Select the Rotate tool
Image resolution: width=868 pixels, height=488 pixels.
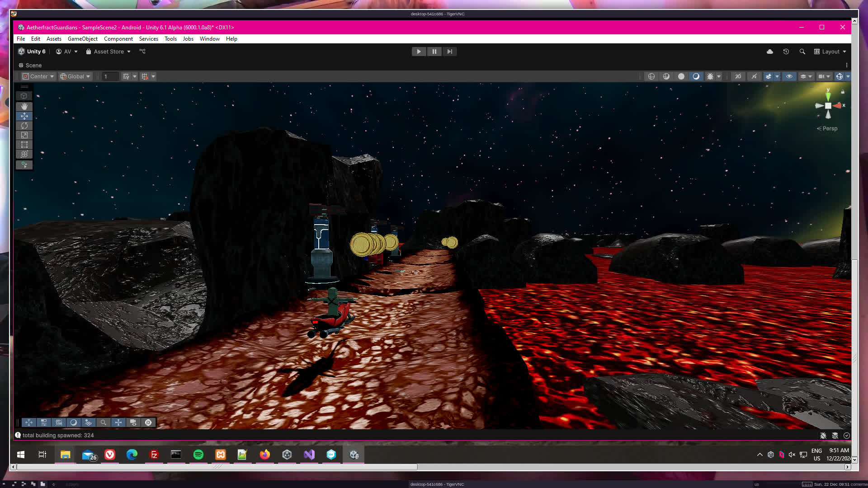click(24, 126)
